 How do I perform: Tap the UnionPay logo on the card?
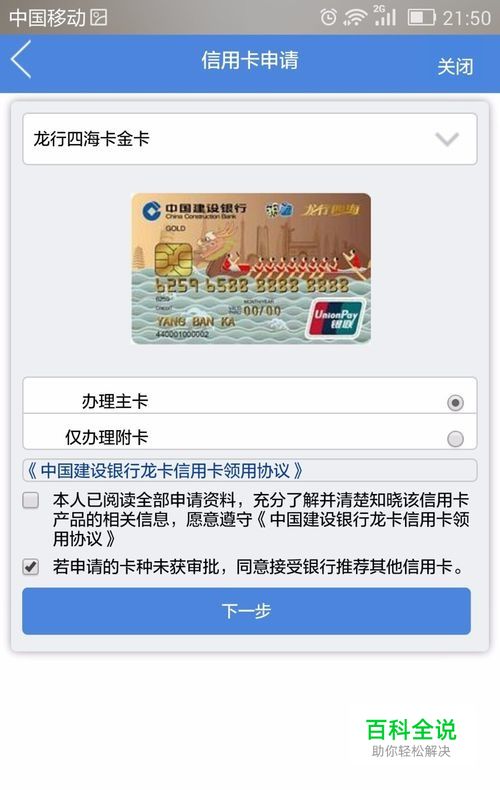coord(335,318)
